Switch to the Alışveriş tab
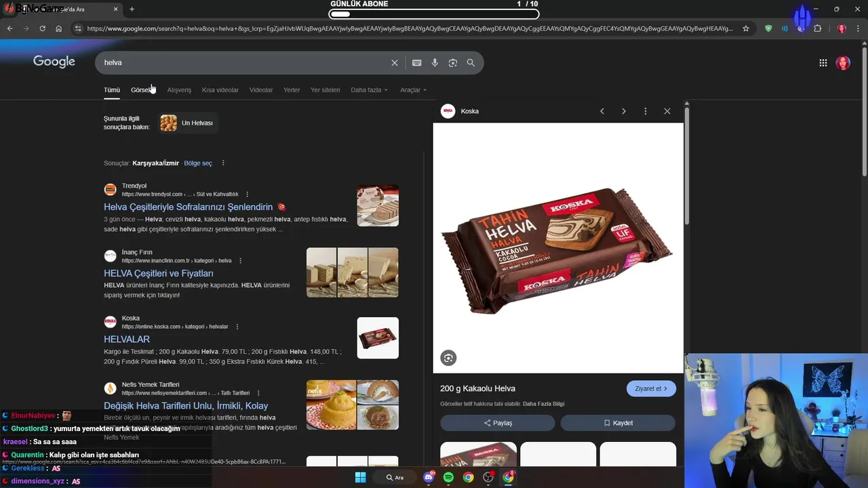 point(179,90)
